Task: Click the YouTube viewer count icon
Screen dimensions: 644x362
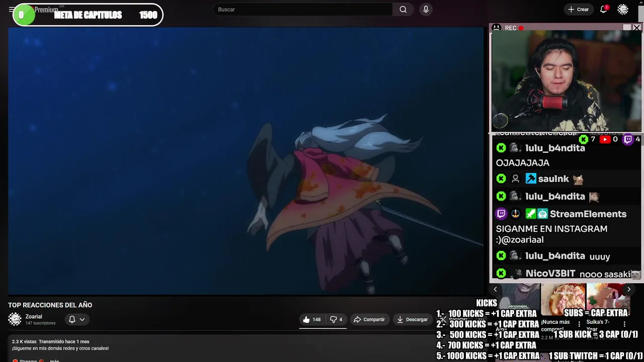Action: (x=605, y=139)
